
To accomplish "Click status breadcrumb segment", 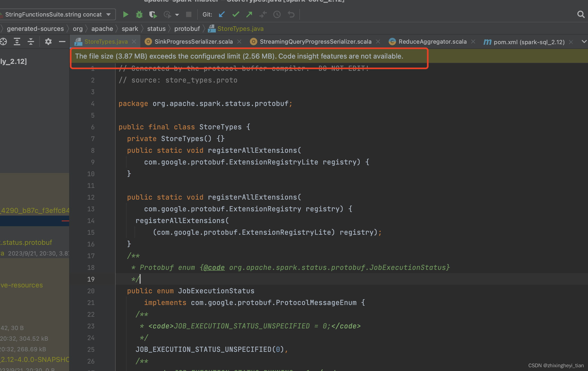I will click(156, 29).
